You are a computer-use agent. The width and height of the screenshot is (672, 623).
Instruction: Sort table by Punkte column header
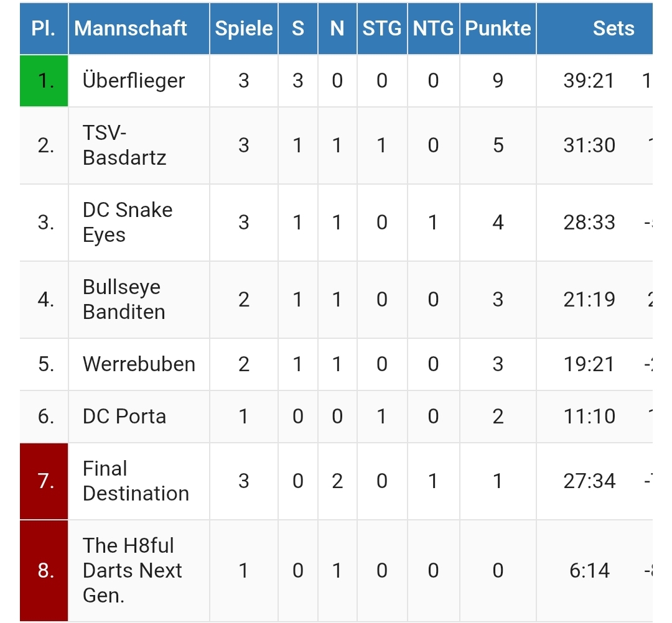pyautogui.click(x=498, y=29)
